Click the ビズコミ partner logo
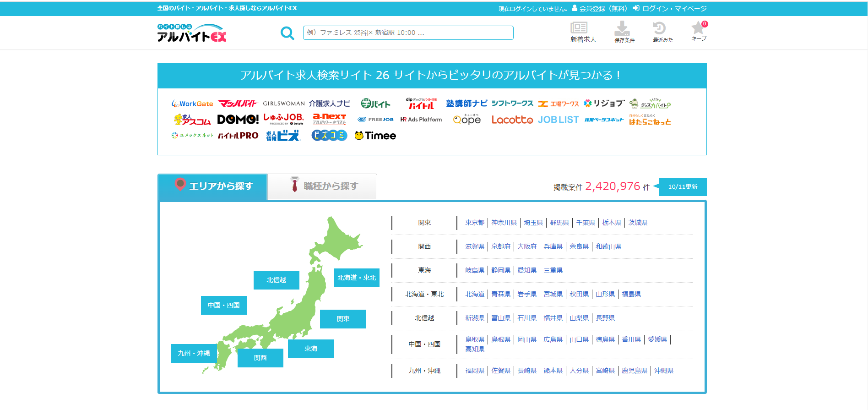The width and height of the screenshot is (868, 410). tap(330, 136)
